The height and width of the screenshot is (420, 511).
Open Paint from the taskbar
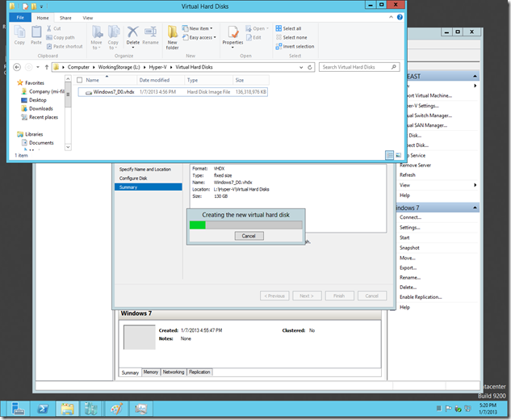(x=116, y=408)
